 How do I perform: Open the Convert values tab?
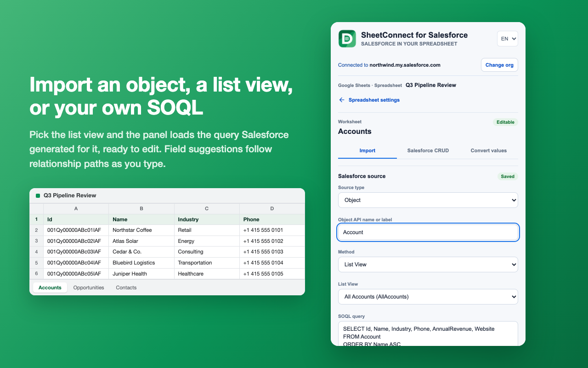[x=489, y=150]
